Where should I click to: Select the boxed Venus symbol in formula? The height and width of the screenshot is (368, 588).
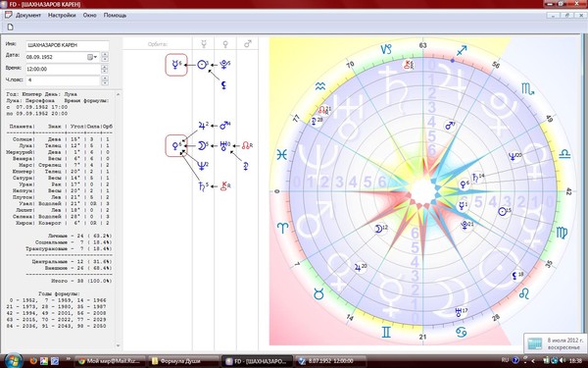(x=176, y=145)
